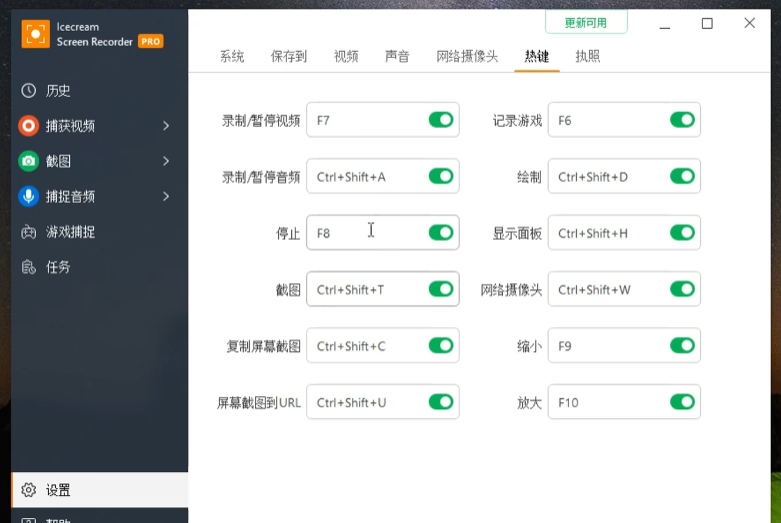Click the Ctrl+Shift+T hotkey field
The width and height of the screenshot is (781, 523).
coord(383,289)
